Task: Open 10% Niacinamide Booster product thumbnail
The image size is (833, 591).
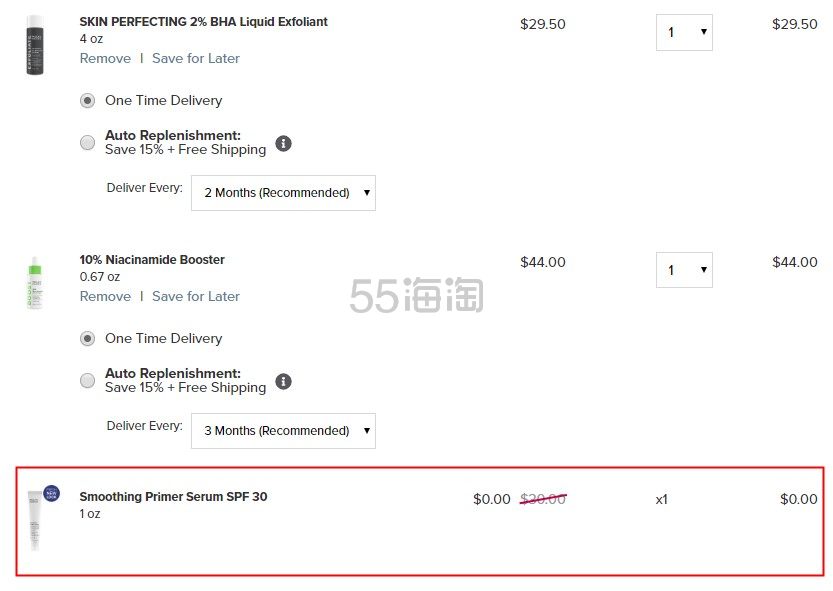Action: pos(35,282)
